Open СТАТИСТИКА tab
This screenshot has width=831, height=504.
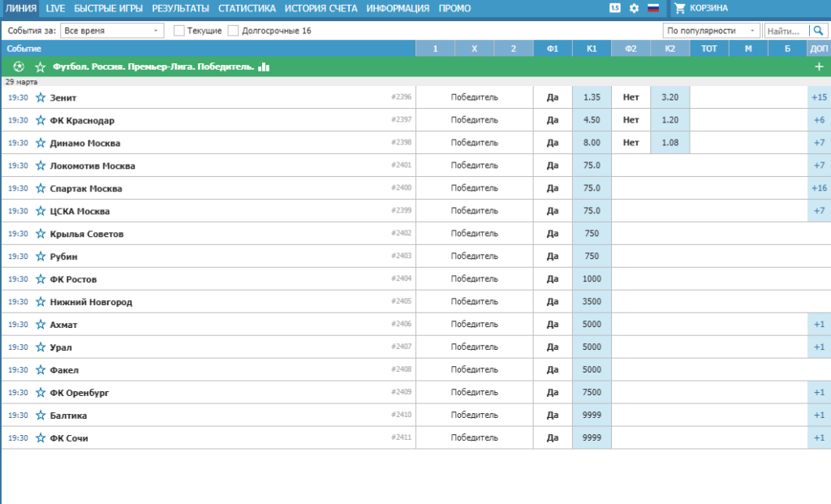pyautogui.click(x=247, y=8)
